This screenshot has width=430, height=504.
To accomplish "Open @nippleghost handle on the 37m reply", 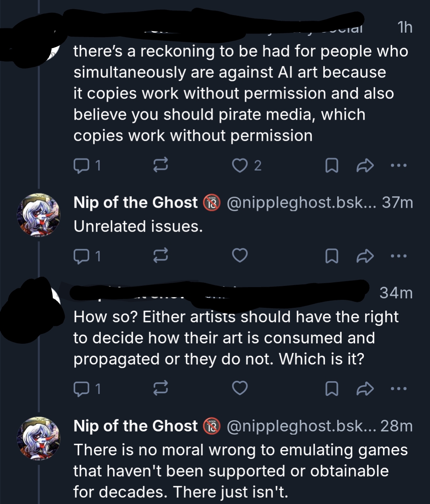I will coord(295,203).
